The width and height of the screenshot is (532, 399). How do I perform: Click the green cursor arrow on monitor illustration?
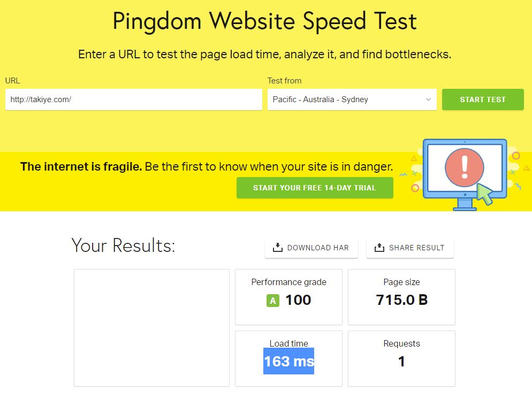(x=485, y=194)
